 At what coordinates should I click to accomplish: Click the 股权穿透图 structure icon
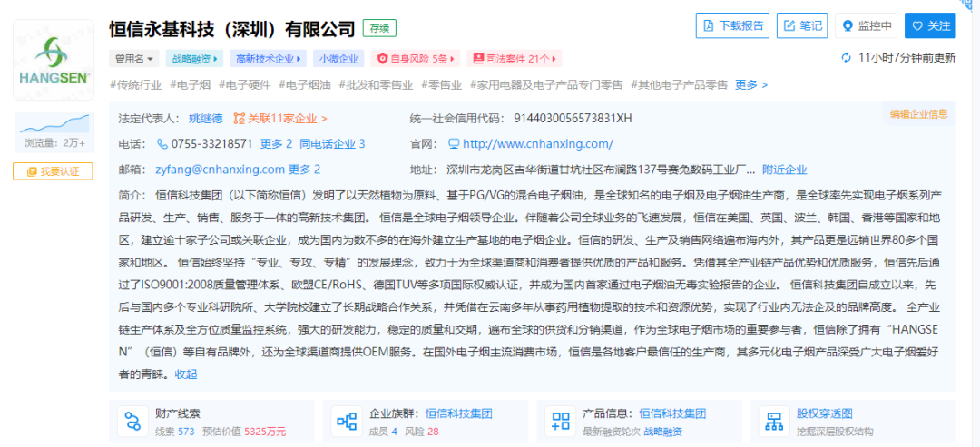774,421
